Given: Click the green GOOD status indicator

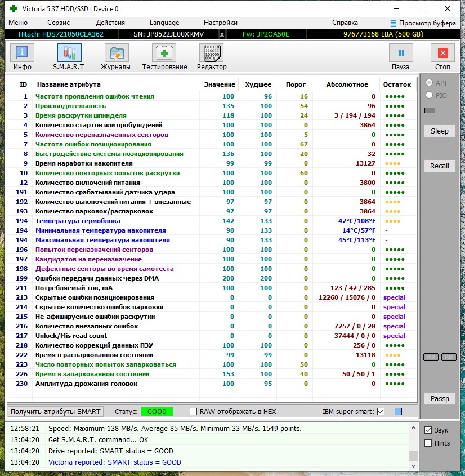Looking at the screenshot, I should pos(157,412).
